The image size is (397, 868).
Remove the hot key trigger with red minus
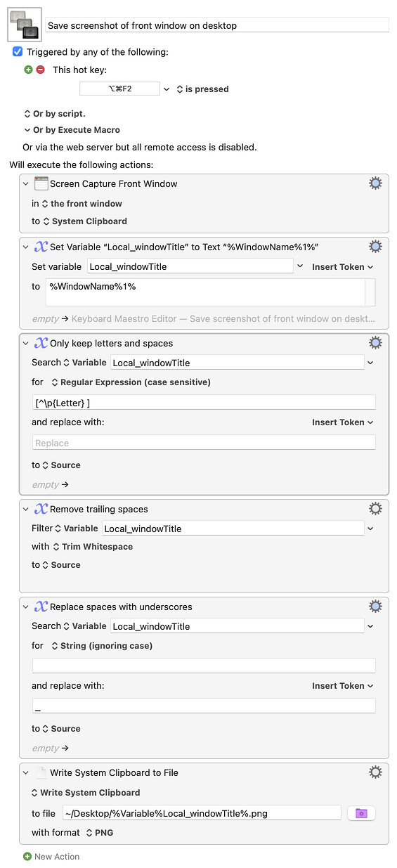pyautogui.click(x=40, y=70)
